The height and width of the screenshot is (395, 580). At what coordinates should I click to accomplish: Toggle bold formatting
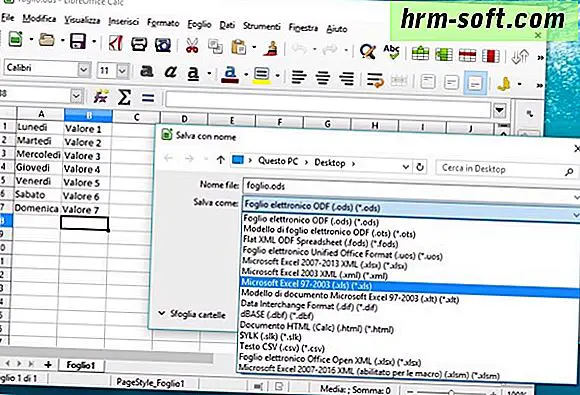pyautogui.click(x=146, y=71)
